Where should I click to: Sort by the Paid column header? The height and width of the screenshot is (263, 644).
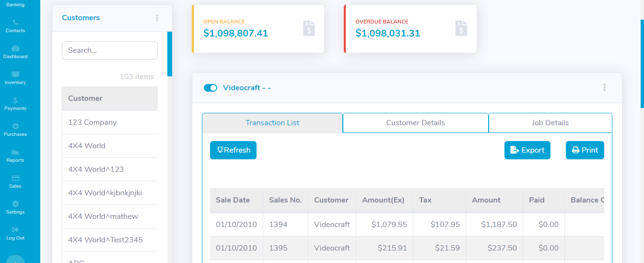click(x=544, y=200)
